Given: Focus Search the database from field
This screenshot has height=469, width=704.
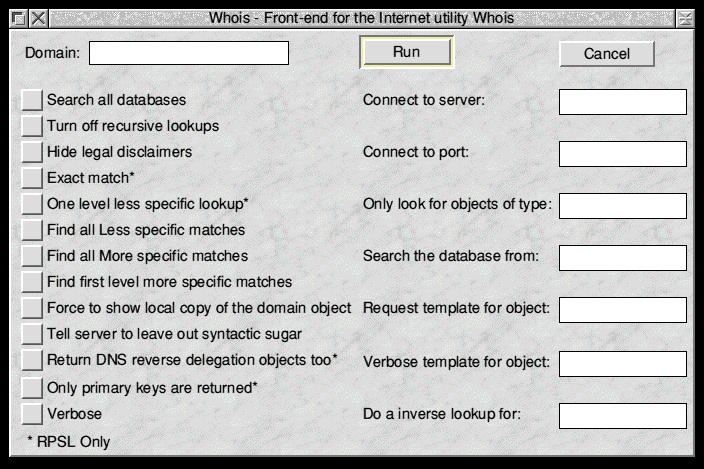Looking at the screenshot, I should (623, 258).
